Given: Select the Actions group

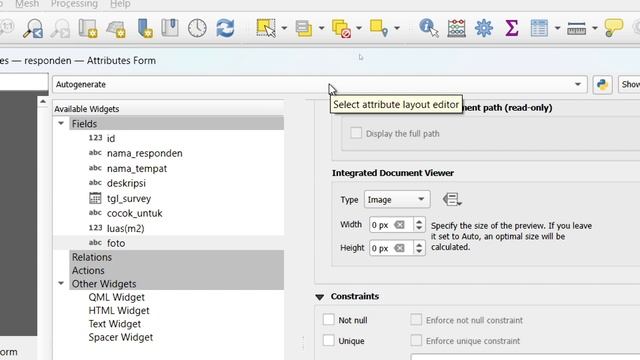Looking at the screenshot, I should tap(177, 270).
